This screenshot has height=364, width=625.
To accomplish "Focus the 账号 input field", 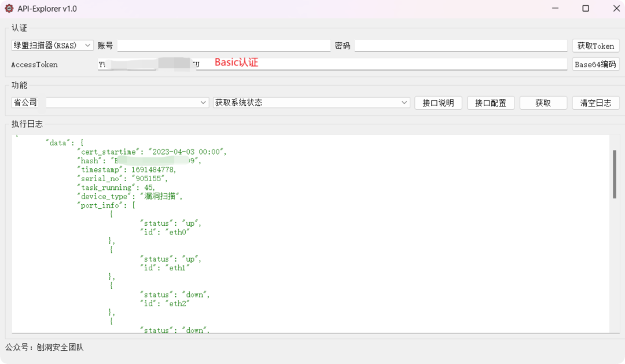I will click(x=224, y=46).
